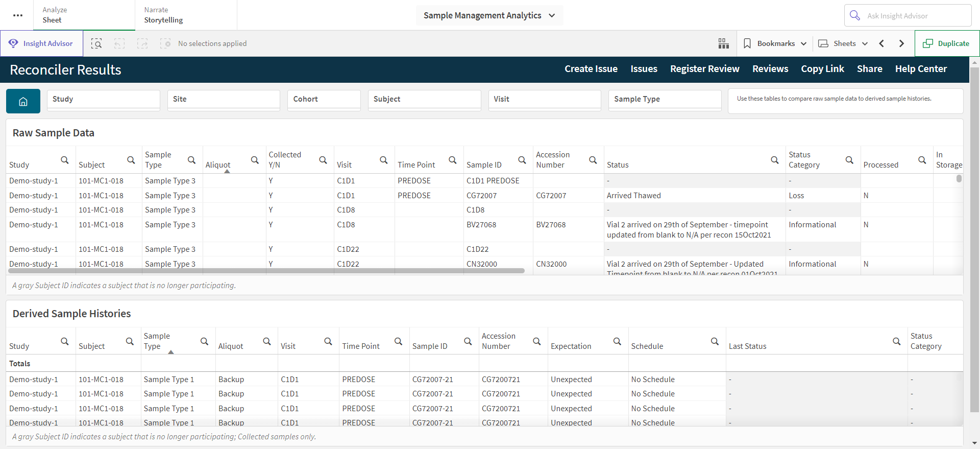980x449 pixels.
Task: Click the Create Issue link
Action: click(591, 69)
